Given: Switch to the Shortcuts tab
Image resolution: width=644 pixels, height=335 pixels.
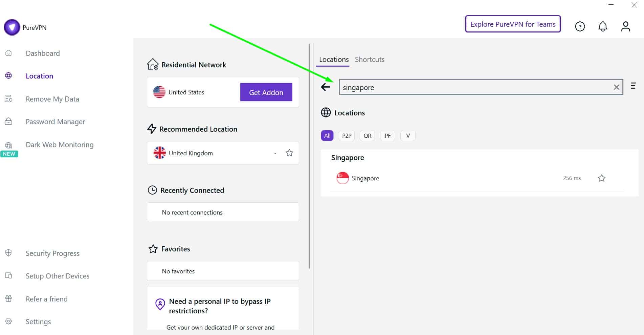Looking at the screenshot, I should tap(370, 60).
